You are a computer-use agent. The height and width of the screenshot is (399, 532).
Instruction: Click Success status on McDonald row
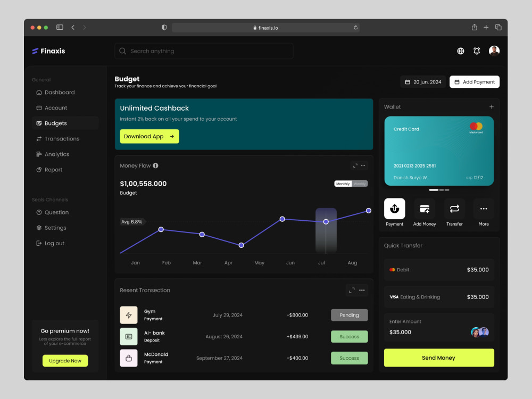[x=349, y=358]
